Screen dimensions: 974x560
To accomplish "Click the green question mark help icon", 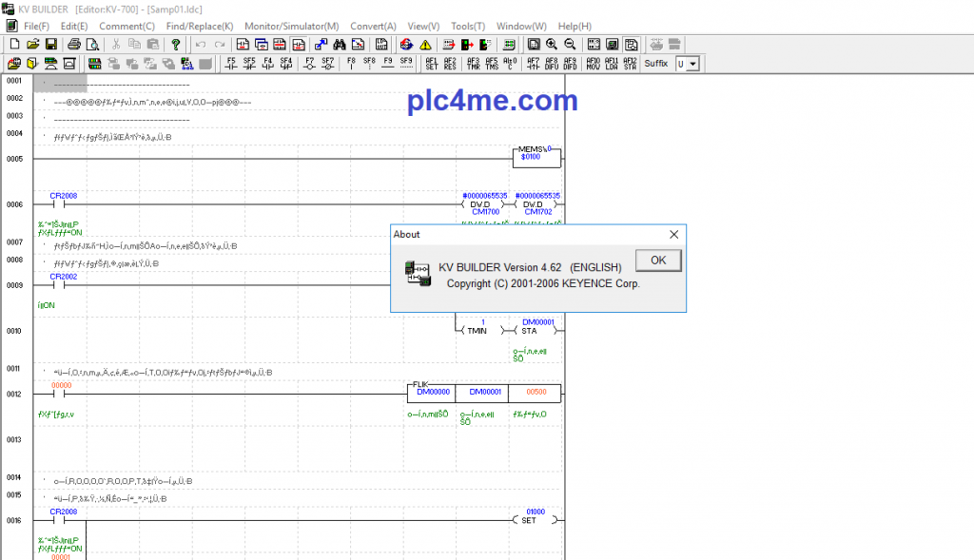I will (176, 45).
